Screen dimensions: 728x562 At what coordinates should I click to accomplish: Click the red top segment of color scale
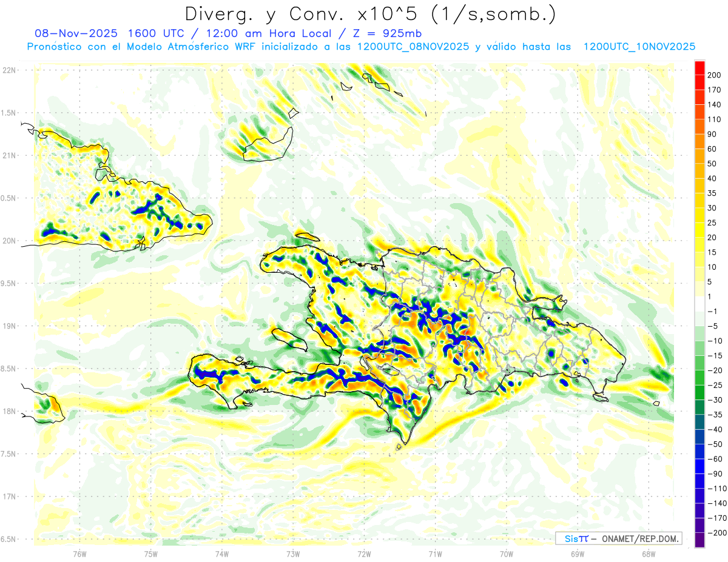click(x=699, y=67)
